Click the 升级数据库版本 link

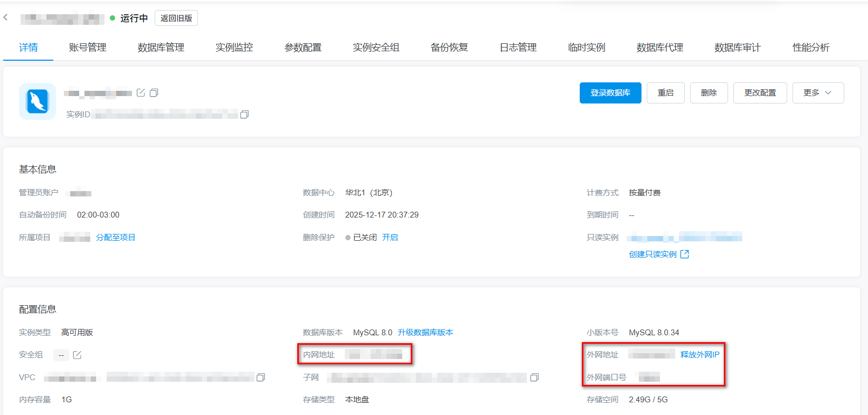click(x=426, y=333)
